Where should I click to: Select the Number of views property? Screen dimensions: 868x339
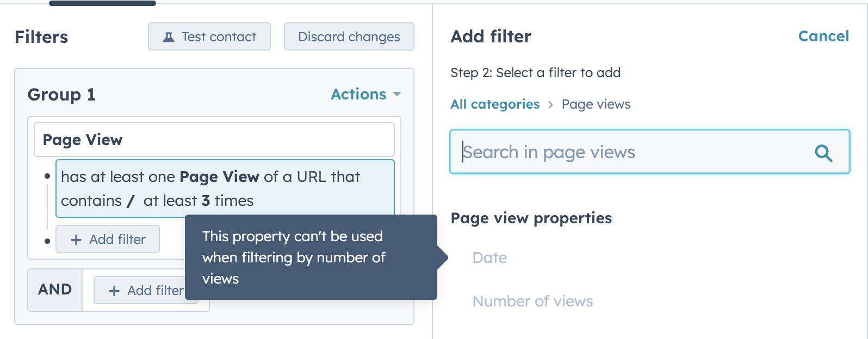tap(533, 300)
